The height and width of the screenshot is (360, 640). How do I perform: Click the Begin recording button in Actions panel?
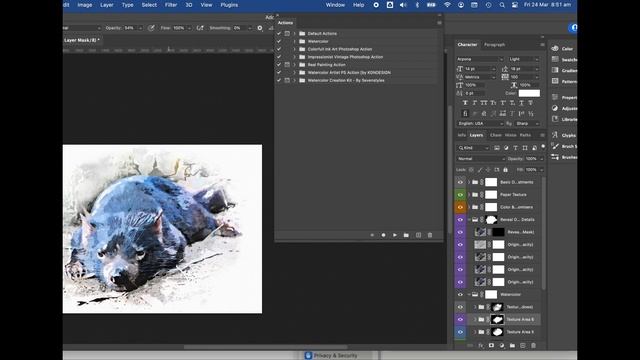(x=383, y=235)
